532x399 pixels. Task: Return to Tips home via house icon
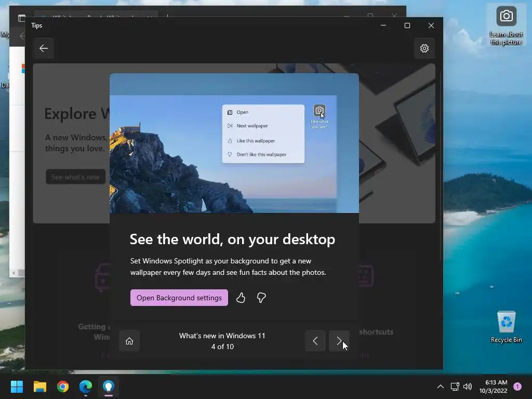click(x=129, y=341)
